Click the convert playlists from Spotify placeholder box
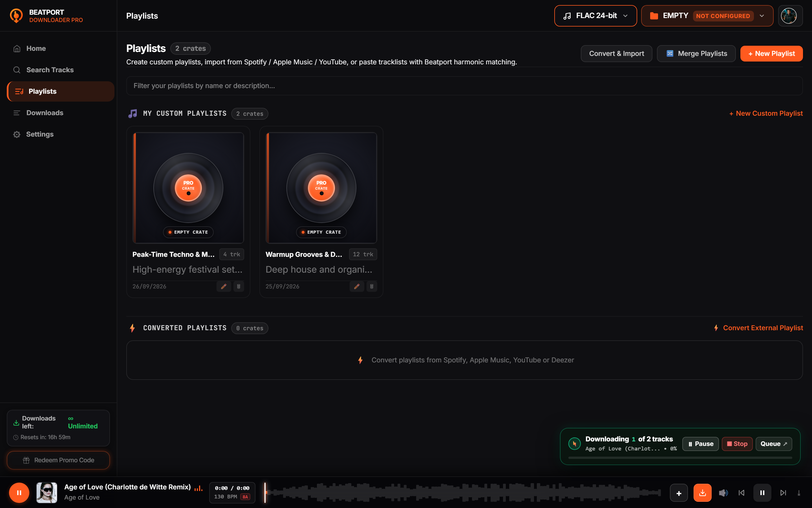Viewport: 812px width, 508px height. point(464,360)
